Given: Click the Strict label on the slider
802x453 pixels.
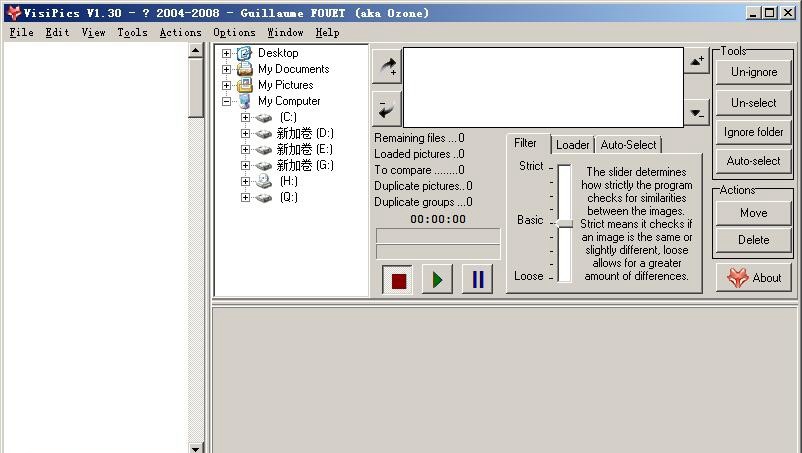Looking at the screenshot, I should (531, 166).
